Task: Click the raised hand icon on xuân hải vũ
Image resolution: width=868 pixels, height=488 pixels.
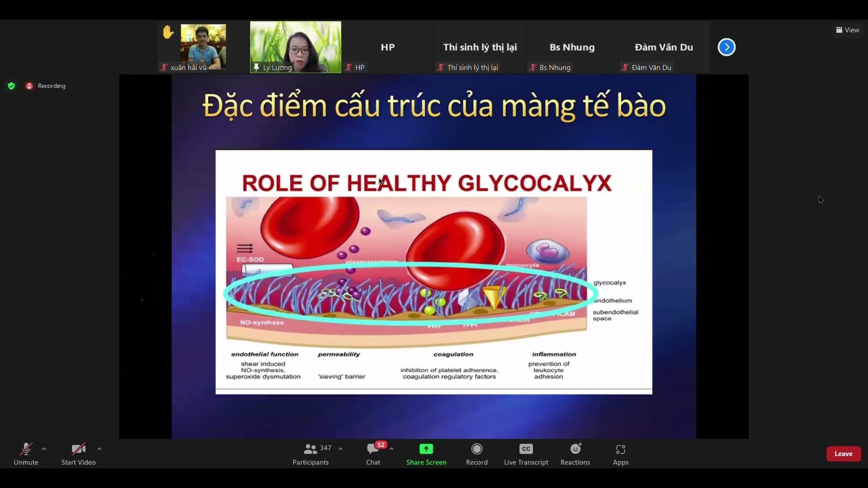Action: pyautogui.click(x=168, y=32)
